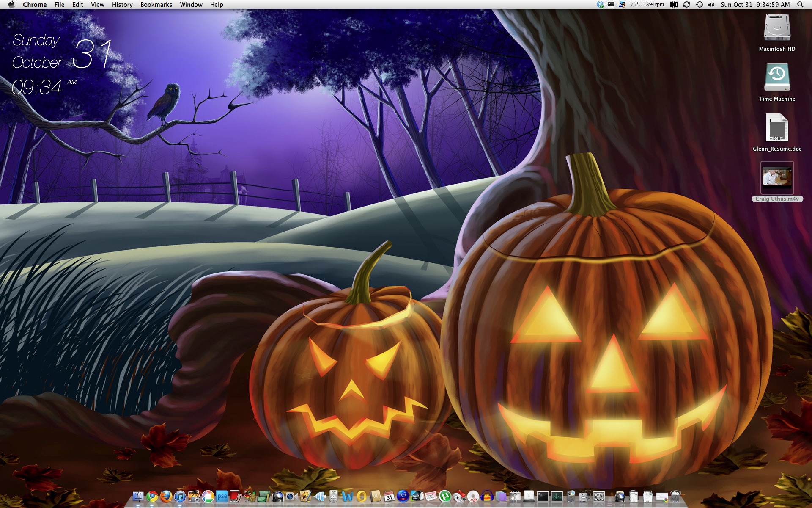Open Spotlight search magnifier

(x=800, y=5)
